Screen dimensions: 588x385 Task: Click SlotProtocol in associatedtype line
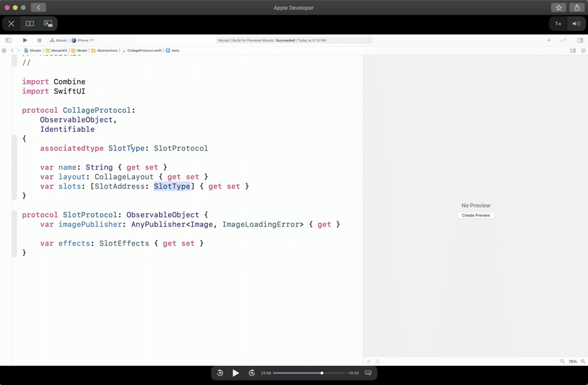point(181,148)
